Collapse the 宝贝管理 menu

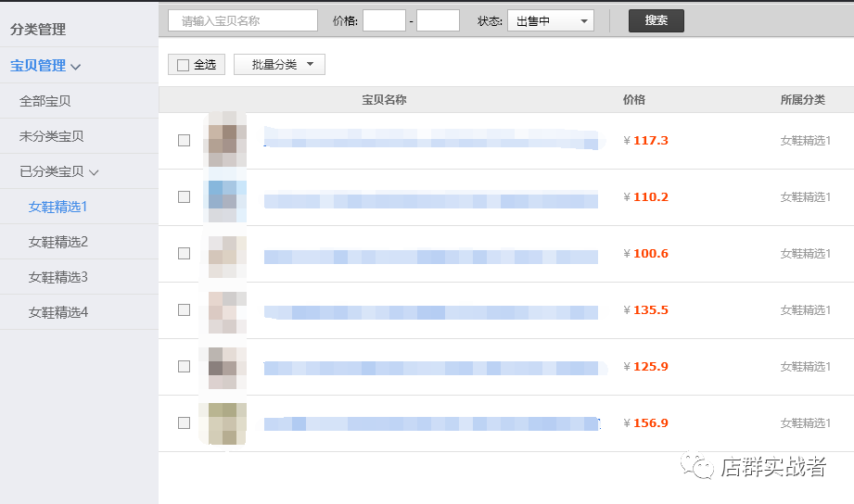pos(45,66)
